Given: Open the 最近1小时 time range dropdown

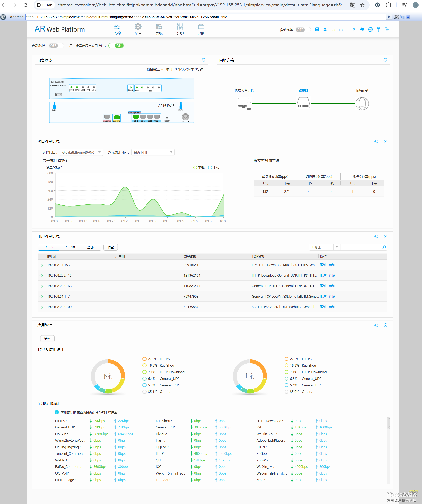Looking at the screenshot, I should point(153,152).
